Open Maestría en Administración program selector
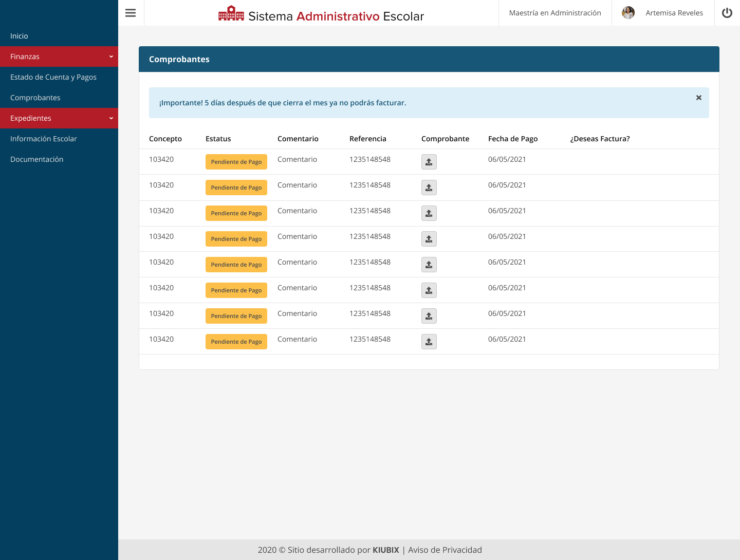Screen dimensions: 740x560 click(555, 13)
